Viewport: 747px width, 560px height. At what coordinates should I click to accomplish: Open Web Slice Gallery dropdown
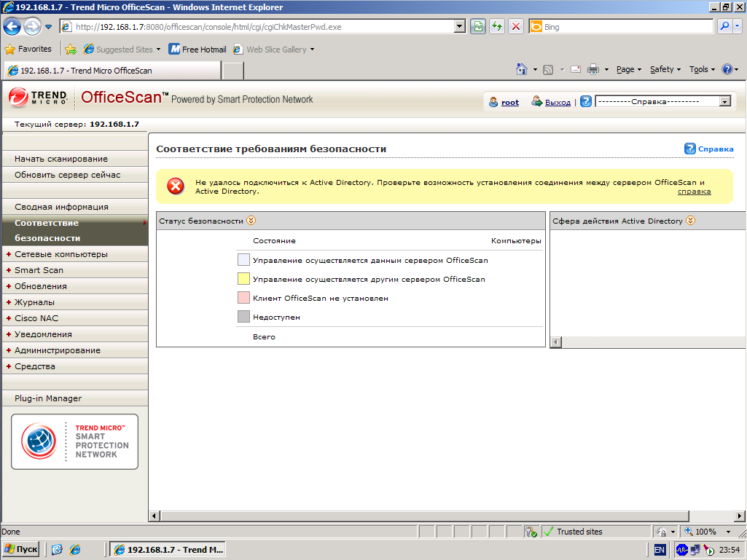point(273,49)
